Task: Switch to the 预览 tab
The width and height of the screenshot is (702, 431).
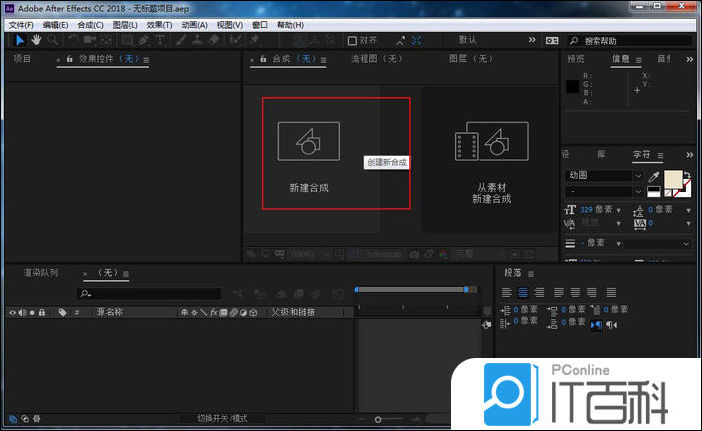Action: 576,59
